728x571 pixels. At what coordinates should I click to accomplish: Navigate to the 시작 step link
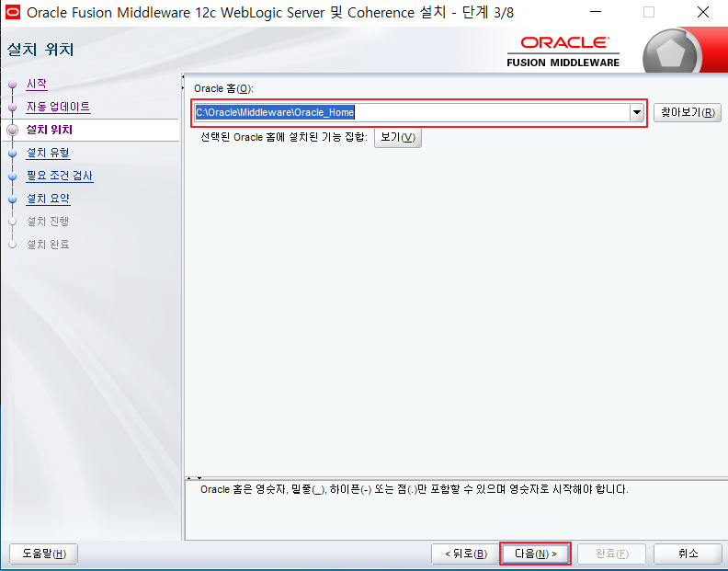coord(37,84)
